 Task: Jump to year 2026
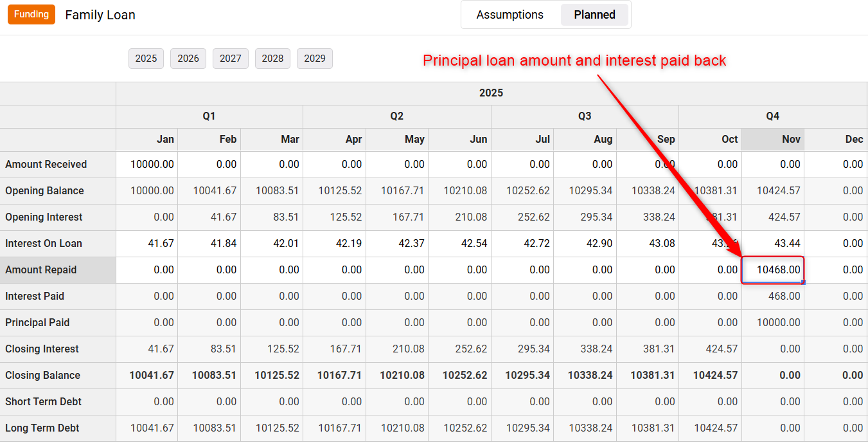188,59
